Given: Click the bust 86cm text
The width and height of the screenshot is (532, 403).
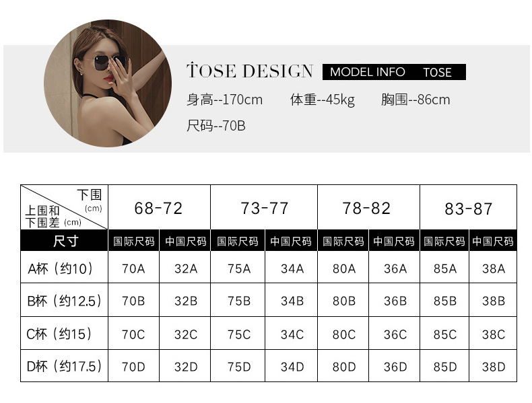Looking at the screenshot, I should [x=415, y=100].
